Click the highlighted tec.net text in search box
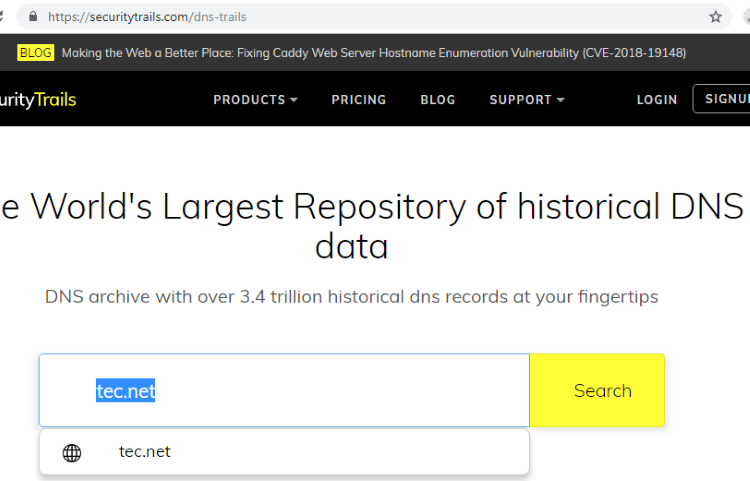 pos(125,391)
